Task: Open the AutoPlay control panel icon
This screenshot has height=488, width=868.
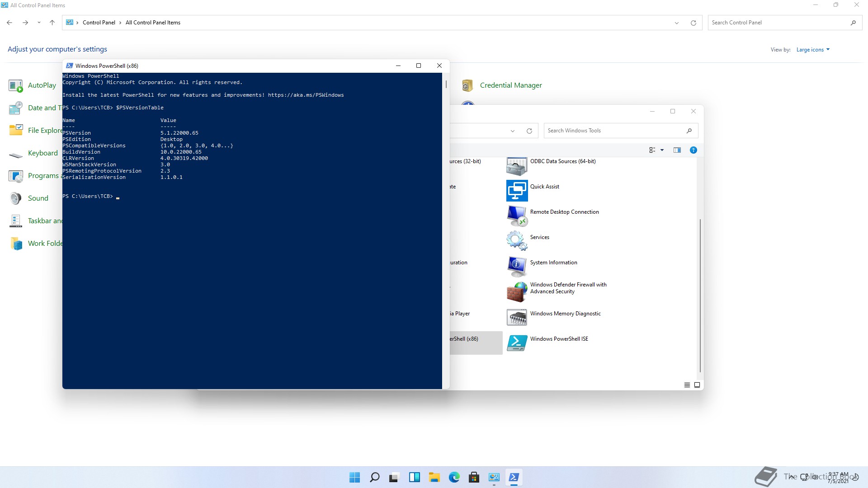Action: point(16,85)
